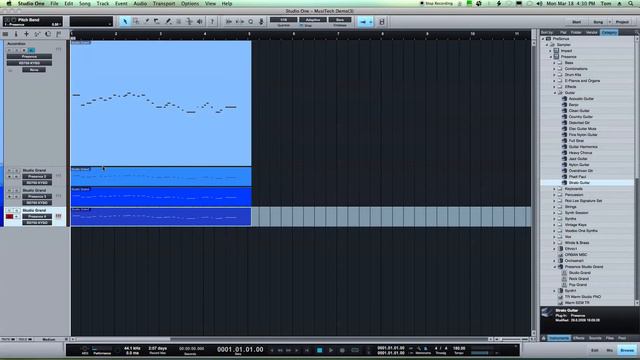The height and width of the screenshot is (360, 640).
Task: Open the Timebase dropdown showing Bars
Action: [340, 20]
